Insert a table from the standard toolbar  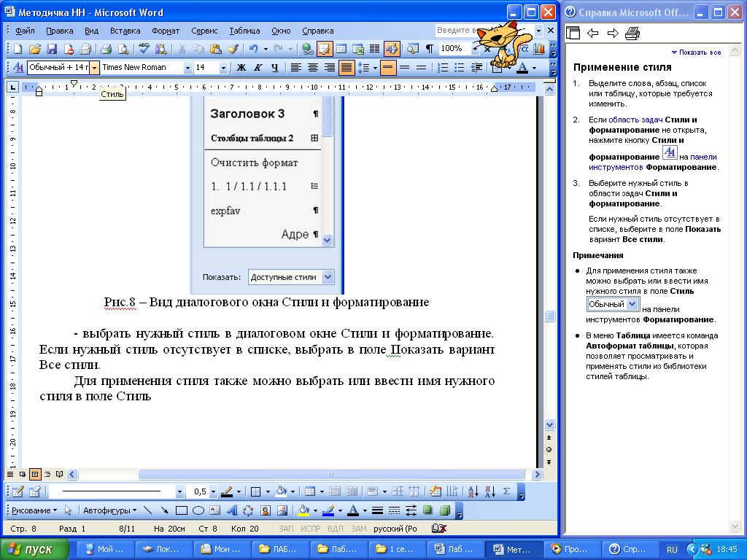point(341,49)
